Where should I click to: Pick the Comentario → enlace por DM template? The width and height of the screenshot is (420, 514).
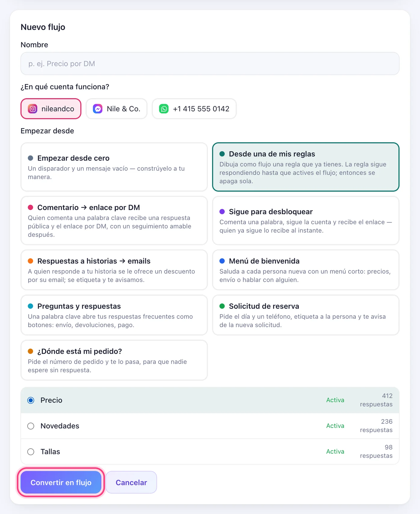pyautogui.click(x=114, y=221)
